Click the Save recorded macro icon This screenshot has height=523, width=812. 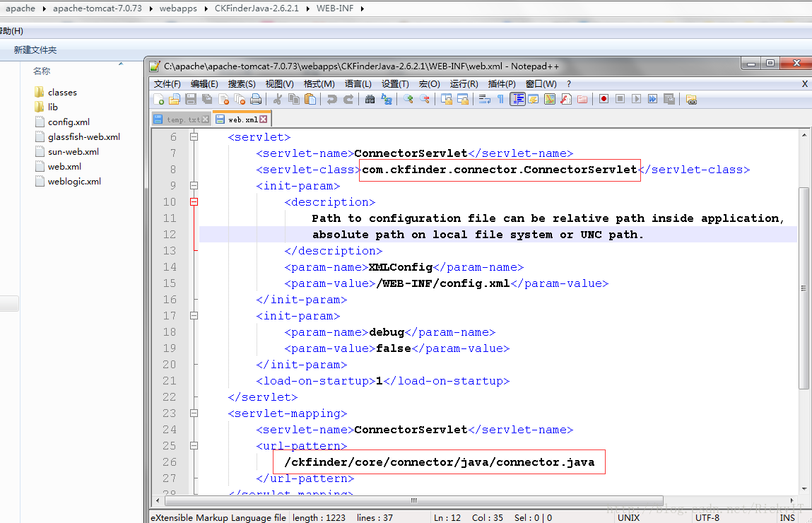[669, 100]
